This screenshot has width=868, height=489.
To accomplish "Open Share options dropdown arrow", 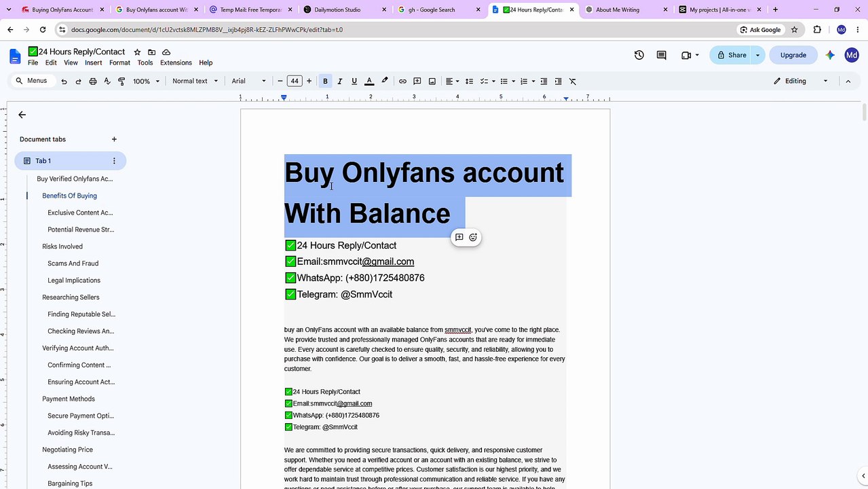I will (x=758, y=55).
